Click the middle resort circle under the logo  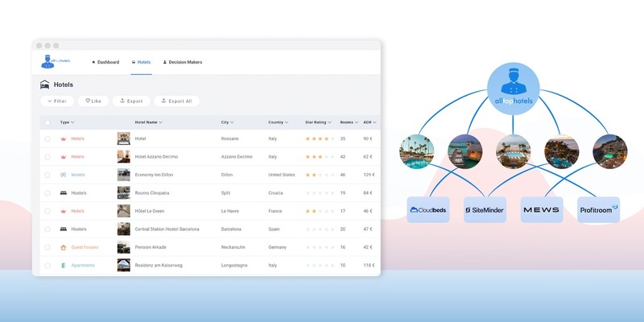[x=513, y=151]
